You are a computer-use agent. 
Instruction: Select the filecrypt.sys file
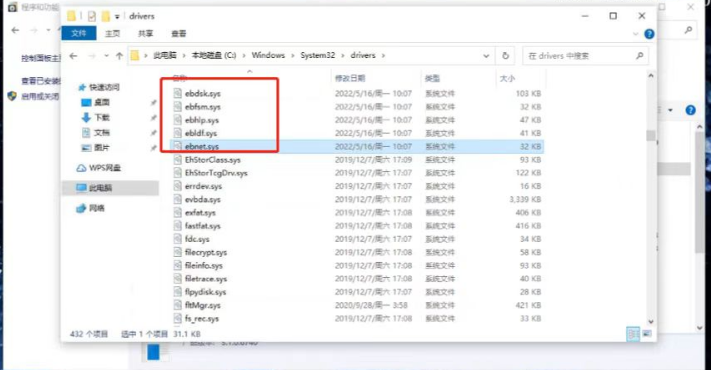tap(206, 252)
